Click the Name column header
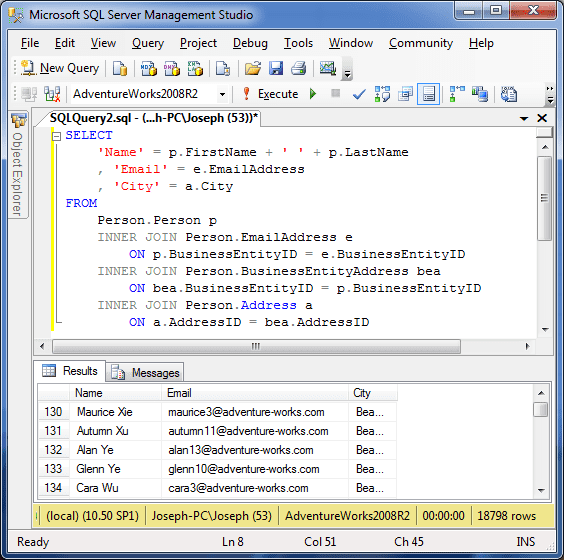564x560 pixels. click(115, 393)
